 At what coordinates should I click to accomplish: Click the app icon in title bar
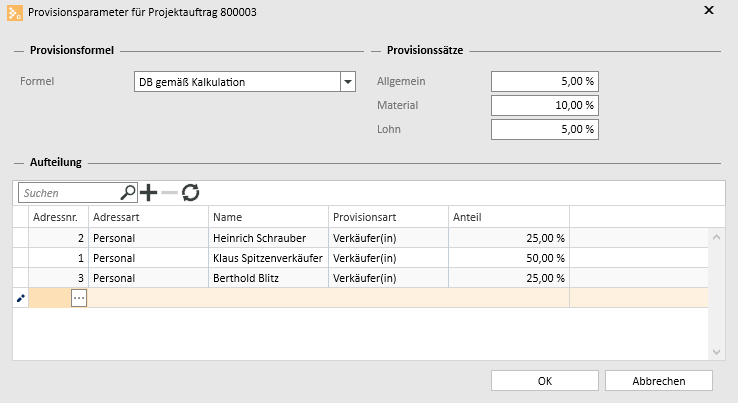point(15,13)
